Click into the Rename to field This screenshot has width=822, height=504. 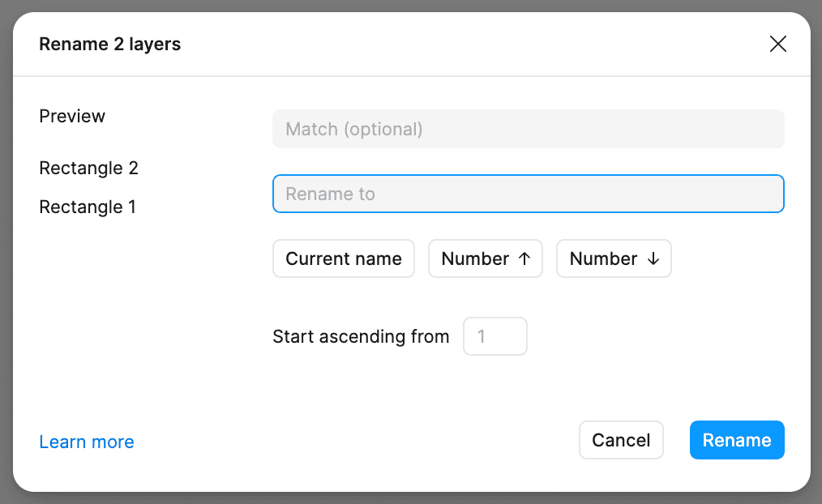529,194
